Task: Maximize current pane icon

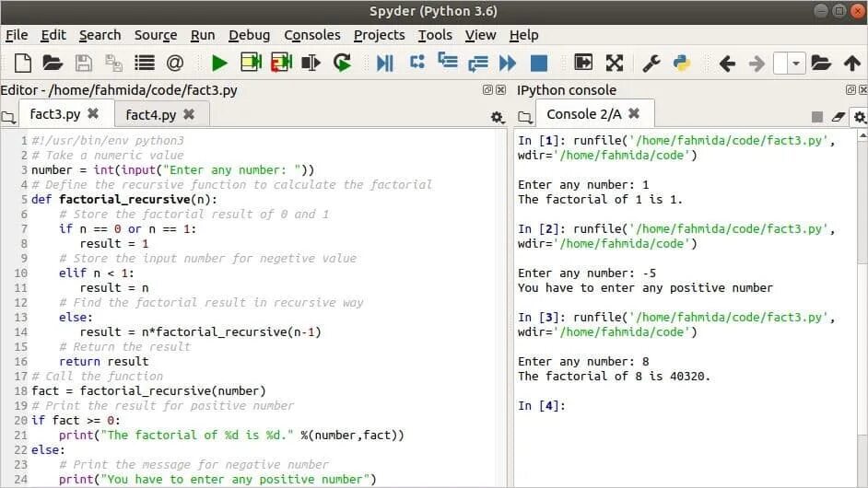Action: click(583, 63)
